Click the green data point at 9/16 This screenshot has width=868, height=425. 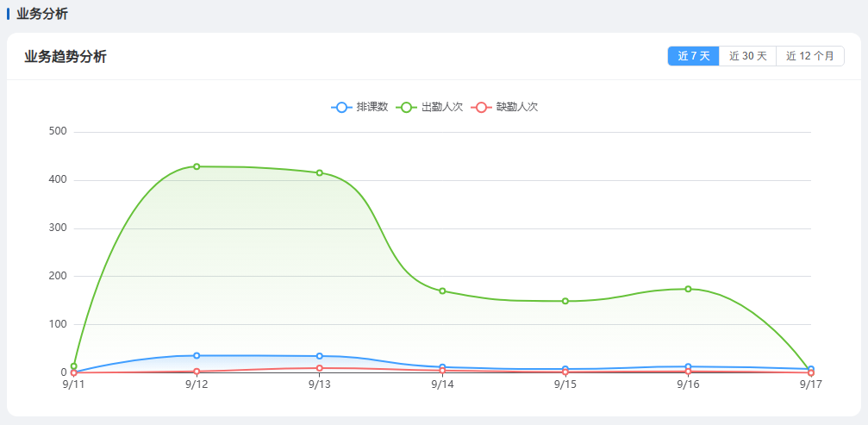click(688, 289)
